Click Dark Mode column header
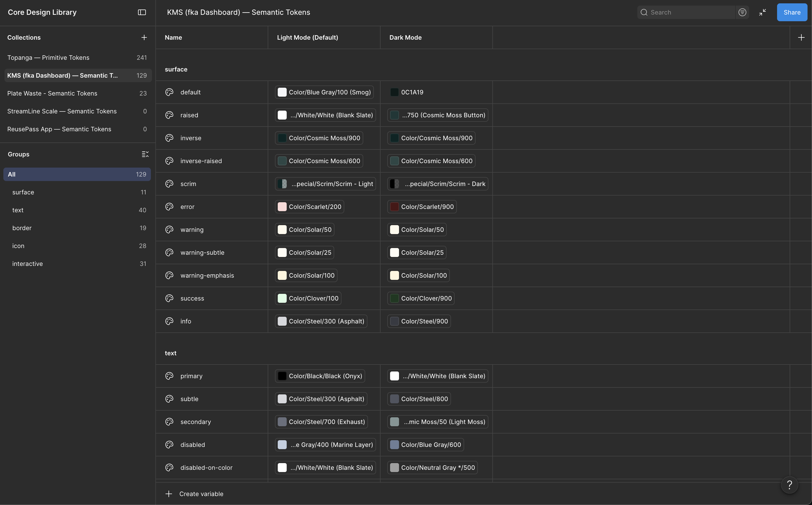The image size is (812, 505). (405, 37)
